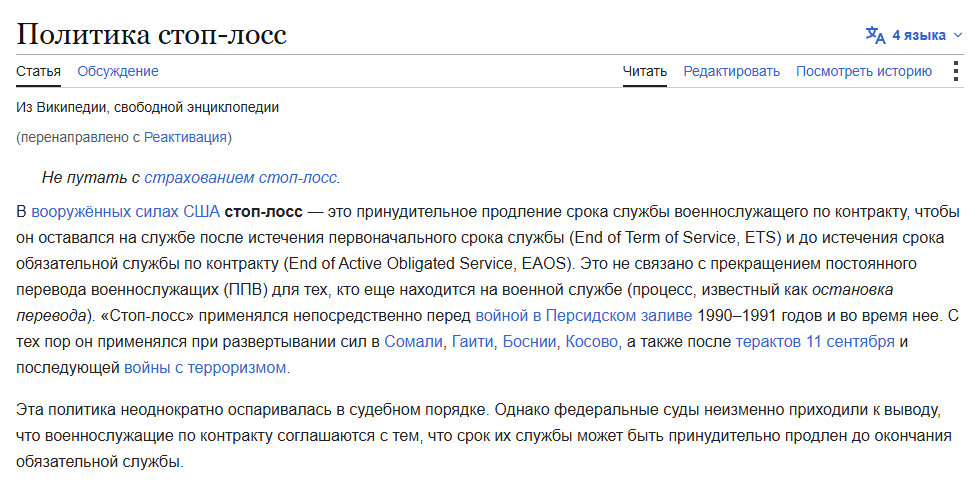Open the «вооружённых силах США» link
This screenshot has height=487, width=979.
pos(125,212)
